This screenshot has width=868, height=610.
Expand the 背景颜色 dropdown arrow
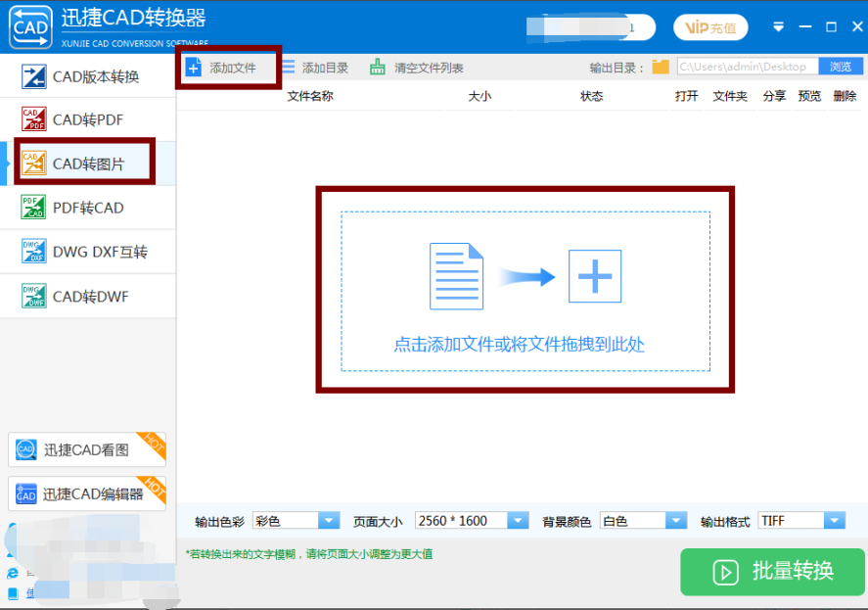pos(676,521)
